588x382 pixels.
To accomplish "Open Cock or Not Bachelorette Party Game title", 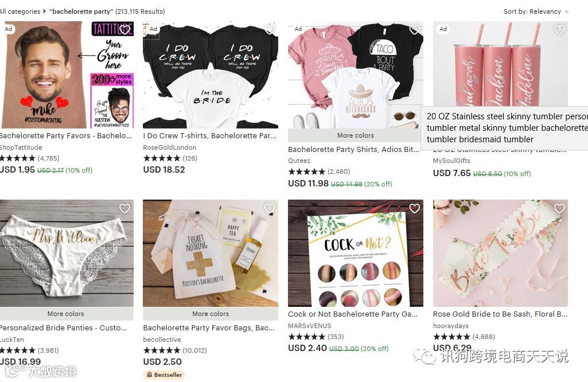I will click(x=352, y=314).
